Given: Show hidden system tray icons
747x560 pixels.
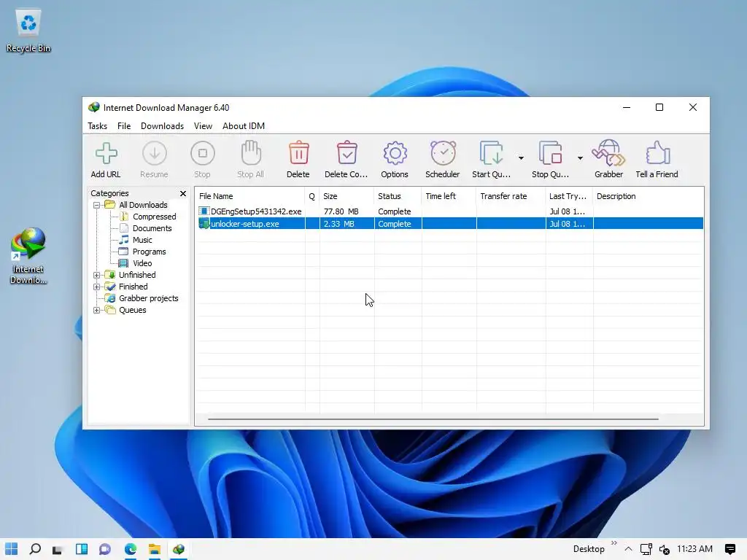Looking at the screenshot, I should click(x=628, y=549).
